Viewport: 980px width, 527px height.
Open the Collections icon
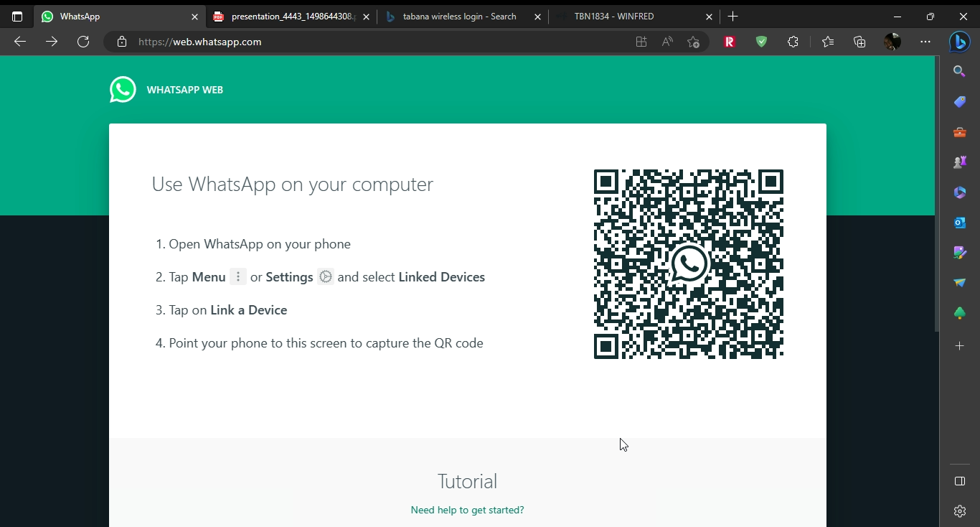[x=859, y=42]
